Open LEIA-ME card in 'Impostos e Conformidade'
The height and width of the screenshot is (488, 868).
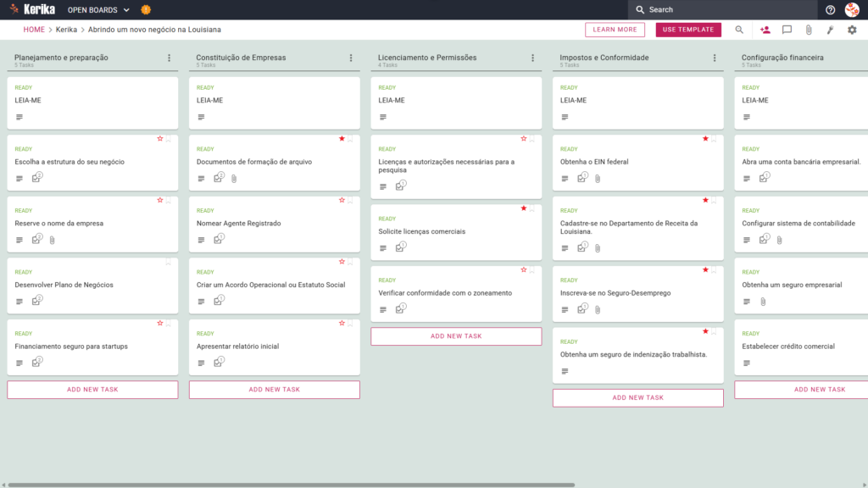coord(637,103)
